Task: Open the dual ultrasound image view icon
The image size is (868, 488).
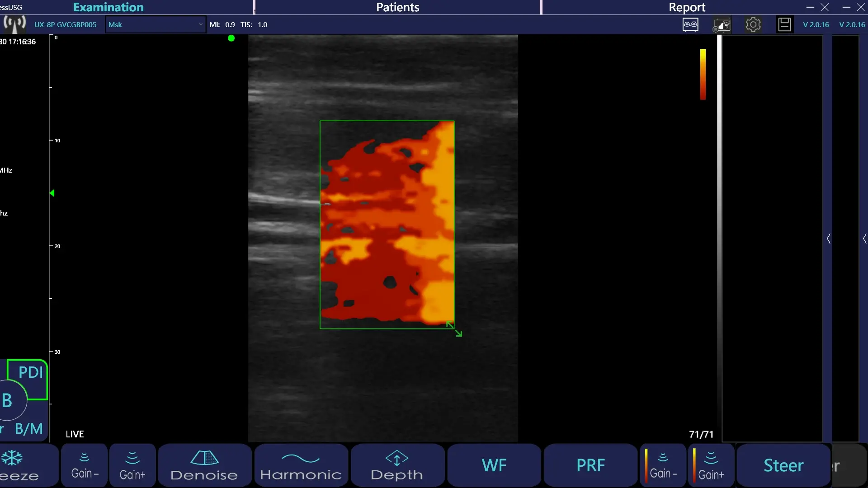Action: coord(690,24)
